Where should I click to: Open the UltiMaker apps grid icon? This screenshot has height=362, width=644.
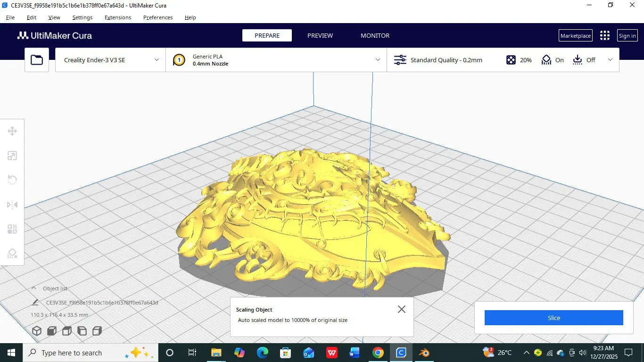(605, 35)
